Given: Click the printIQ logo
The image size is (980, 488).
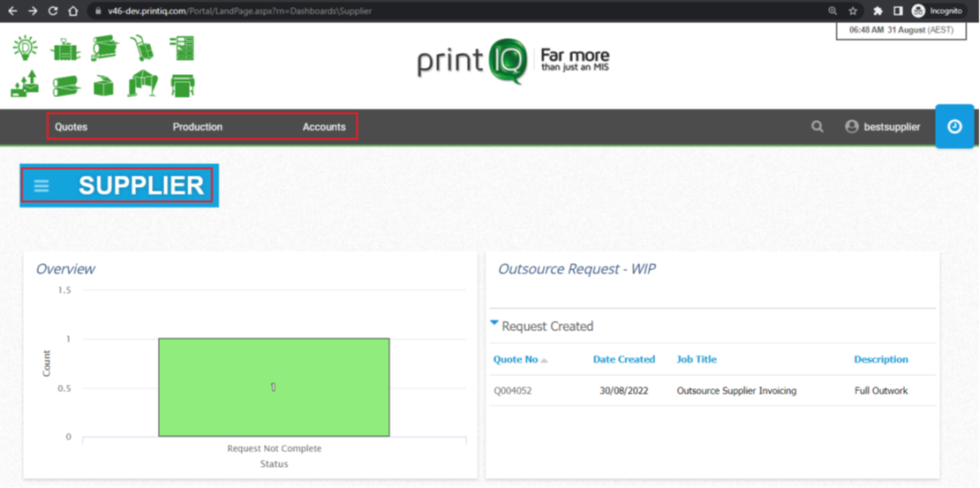Looking at the screenshot, I should click(x=513, y=61).
